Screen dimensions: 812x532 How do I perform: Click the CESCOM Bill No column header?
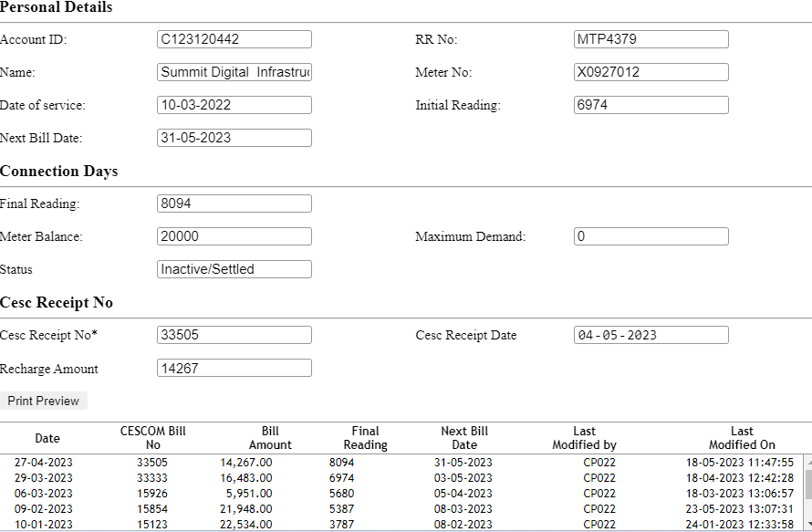tap(152, 438)
